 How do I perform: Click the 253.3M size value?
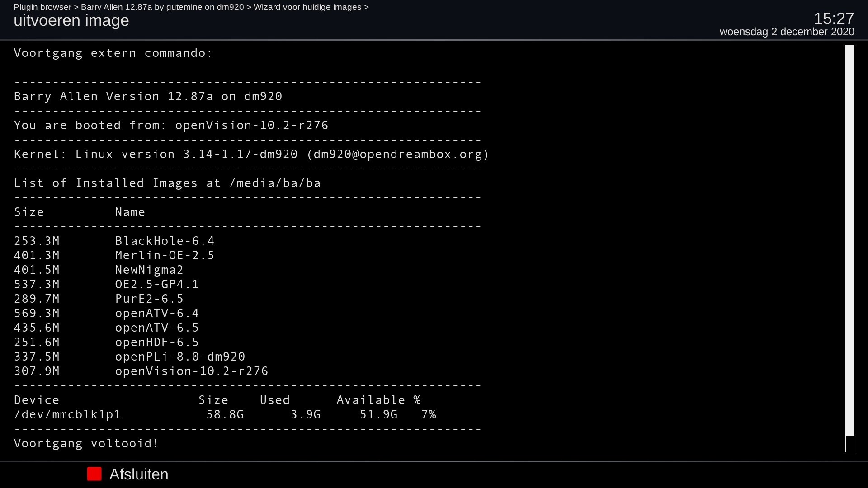point(37,241)
